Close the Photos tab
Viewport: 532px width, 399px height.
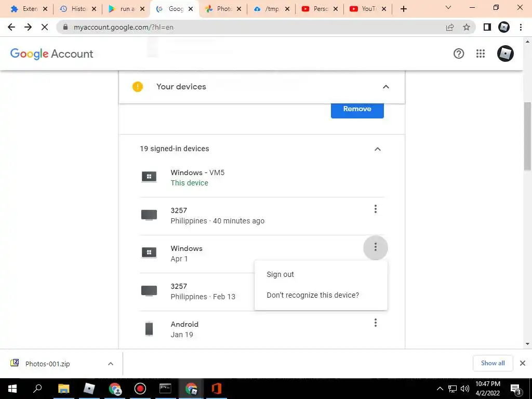click(239, 9)
